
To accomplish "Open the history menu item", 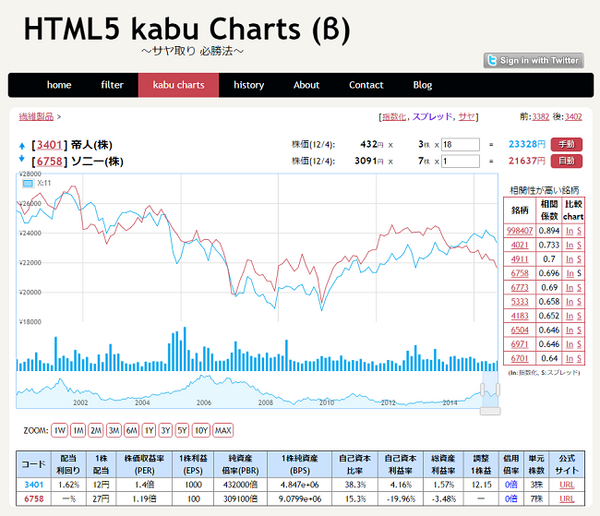I will [249, 85].
